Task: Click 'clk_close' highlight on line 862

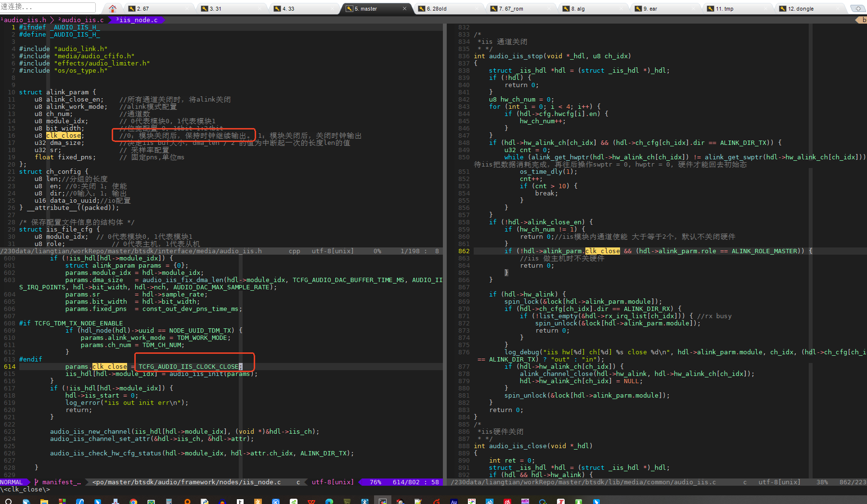Action: pyautogui.click(x=603, y=251)
